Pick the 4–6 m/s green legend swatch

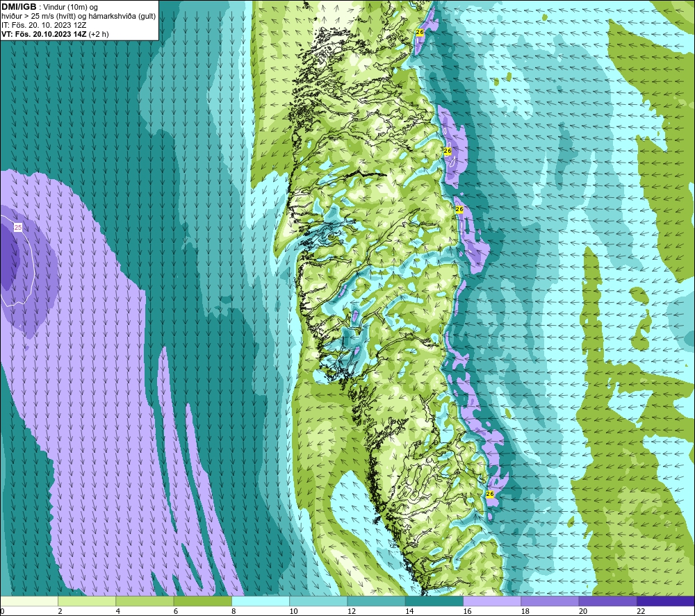click(145, 601)
